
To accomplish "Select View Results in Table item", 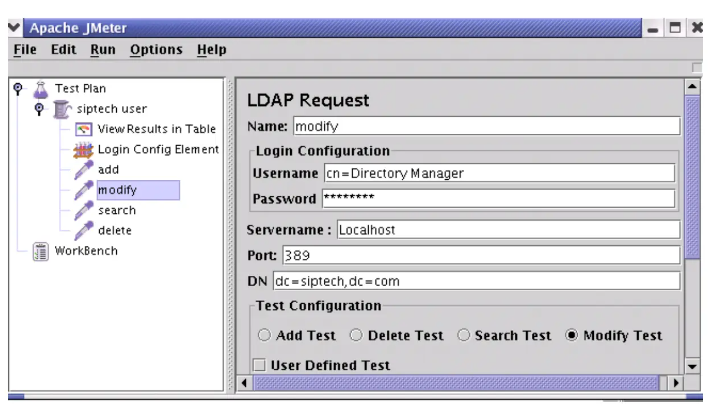I will click(x=157, y=129).
